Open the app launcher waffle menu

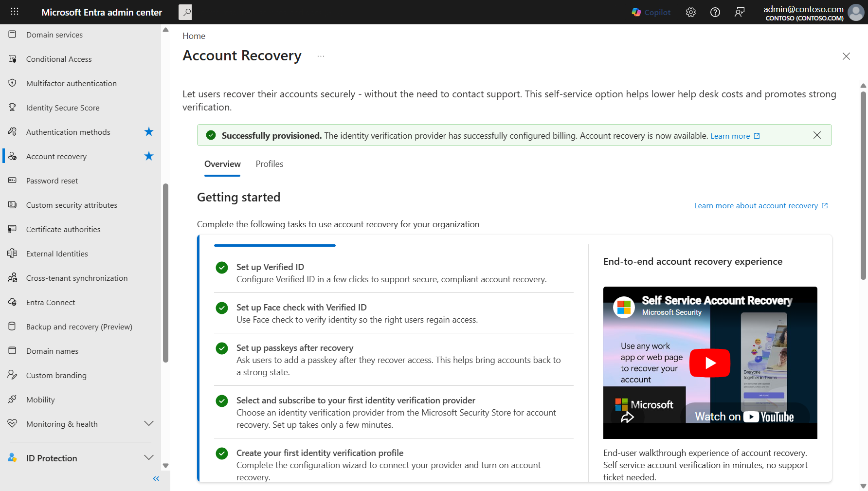click(x=15, y=12)
